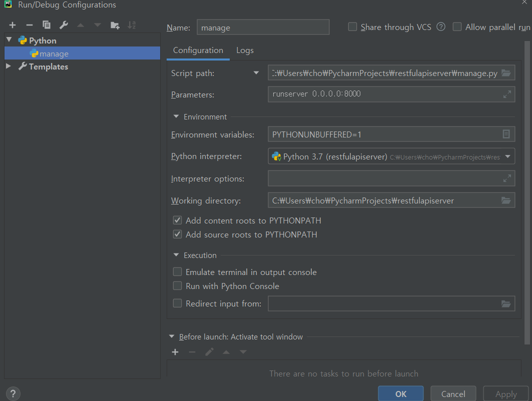Uncheck Add source roots to PYTHONPATH

pyautogui.click(x=178, y=234)
